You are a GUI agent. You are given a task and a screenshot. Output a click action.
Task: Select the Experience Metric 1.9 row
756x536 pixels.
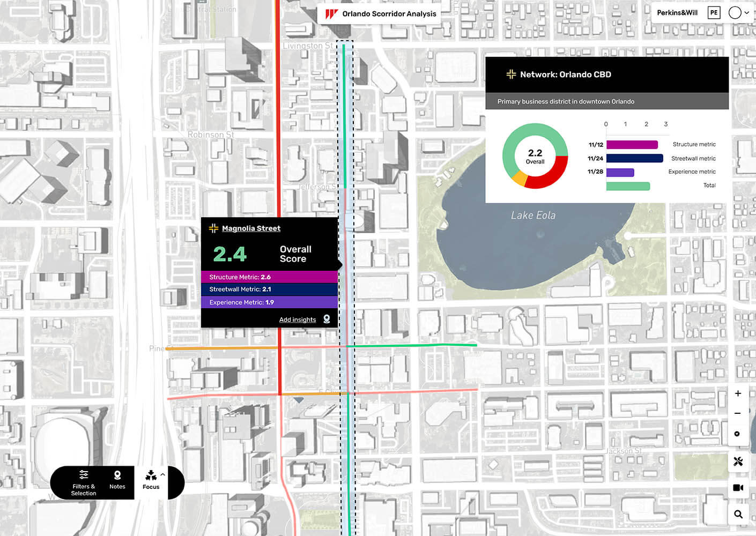point(269,302)
